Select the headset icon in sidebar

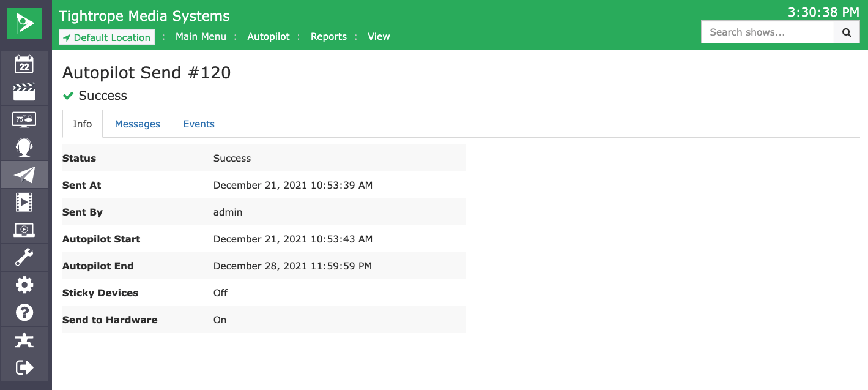[x=24, y=147]
